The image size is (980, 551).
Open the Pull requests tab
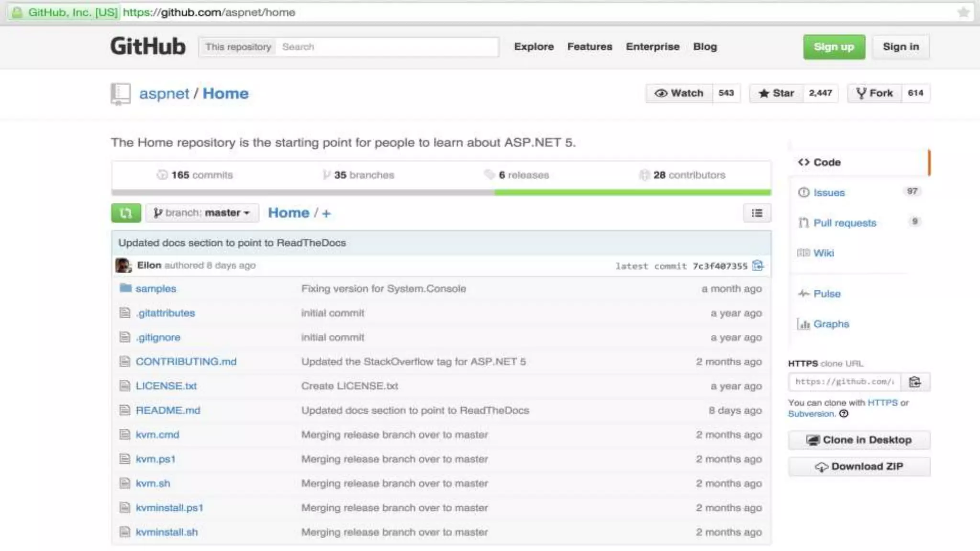coord(859,223)
